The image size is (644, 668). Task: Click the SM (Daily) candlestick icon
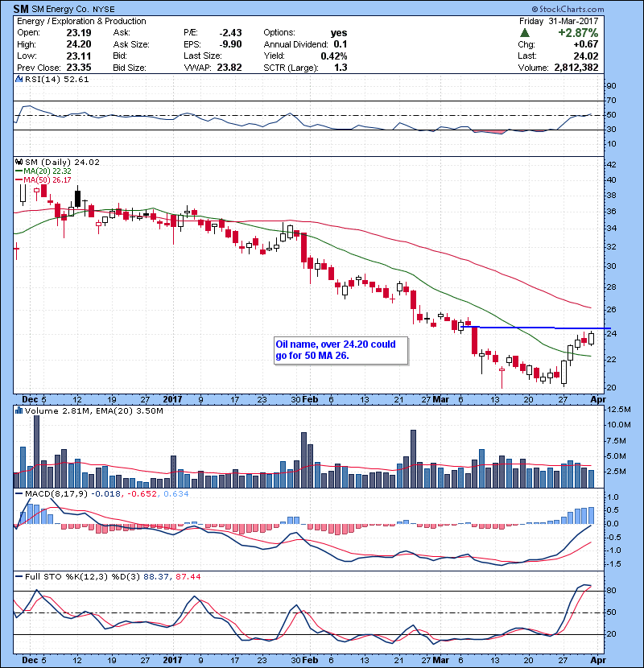pyautogui.click(x=19, y=162)
